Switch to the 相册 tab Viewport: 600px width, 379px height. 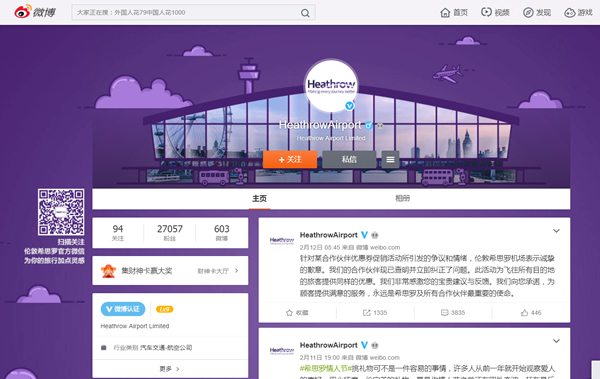403,198
